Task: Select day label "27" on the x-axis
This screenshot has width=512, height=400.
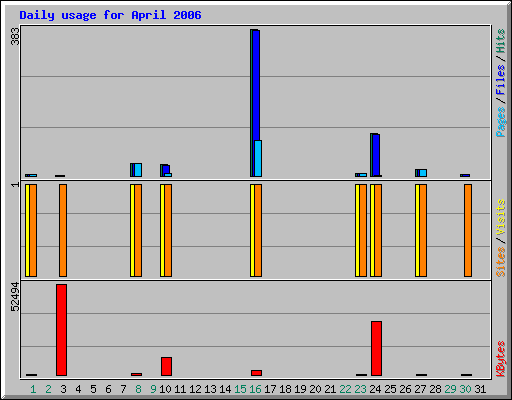Action: [420, 389]
